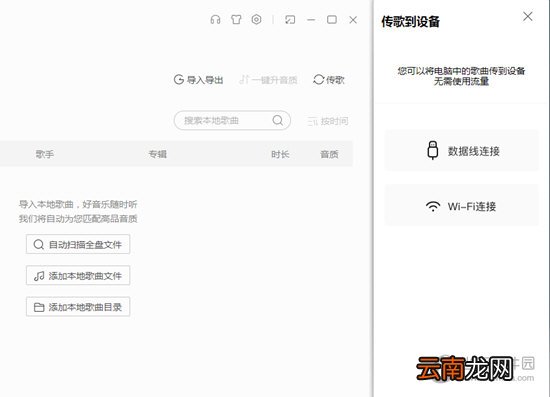The height and width of the screenshot is (397, 550).
Task: Click the 传歌 refresh arrows icon
Action: 318,80
